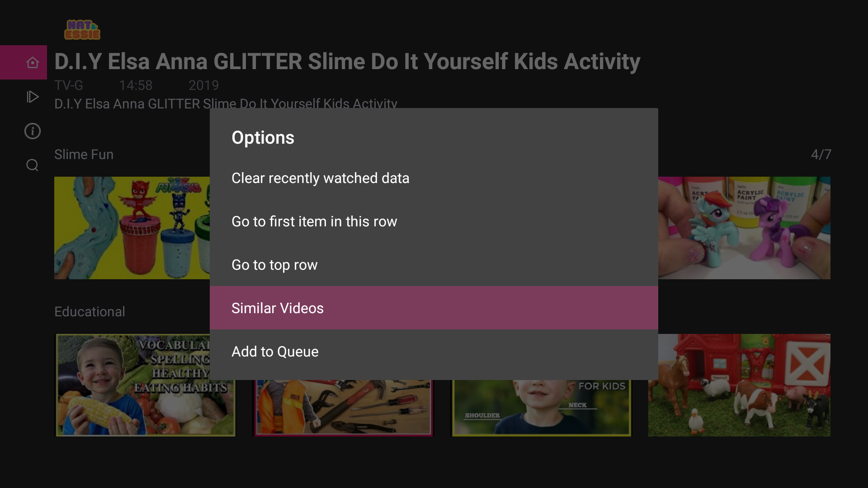The width and height of the screenshot is (868, 488).
Task: Go to Home in the sidebar
Action: tap(32, 62)
